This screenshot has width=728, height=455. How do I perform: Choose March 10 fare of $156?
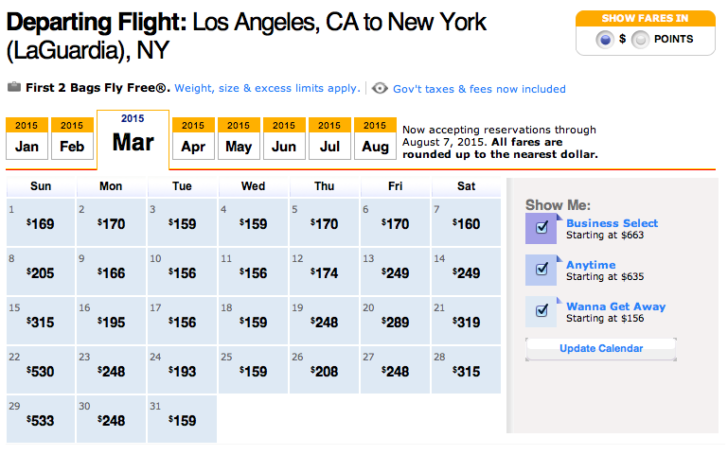[x=182, y=272]
